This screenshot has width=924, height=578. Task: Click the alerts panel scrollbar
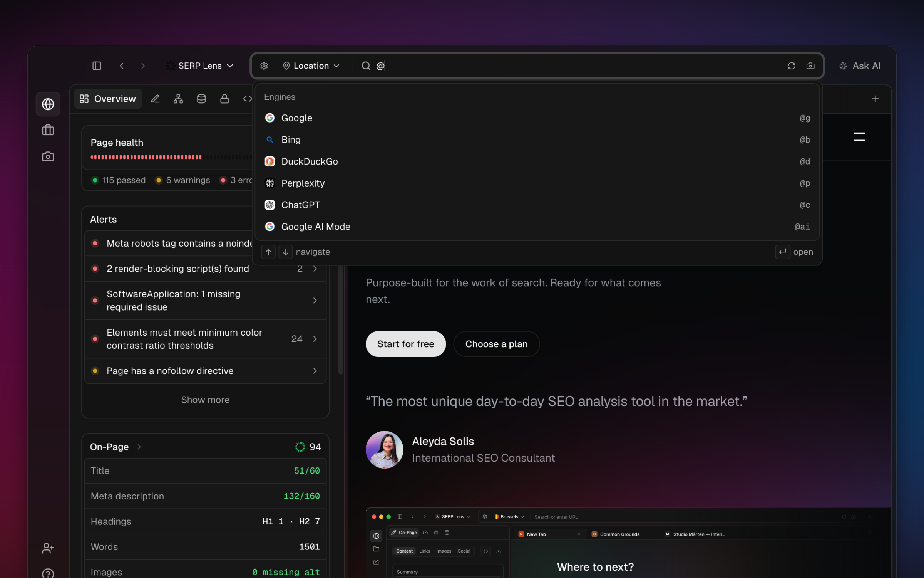(x=340, y=320)
